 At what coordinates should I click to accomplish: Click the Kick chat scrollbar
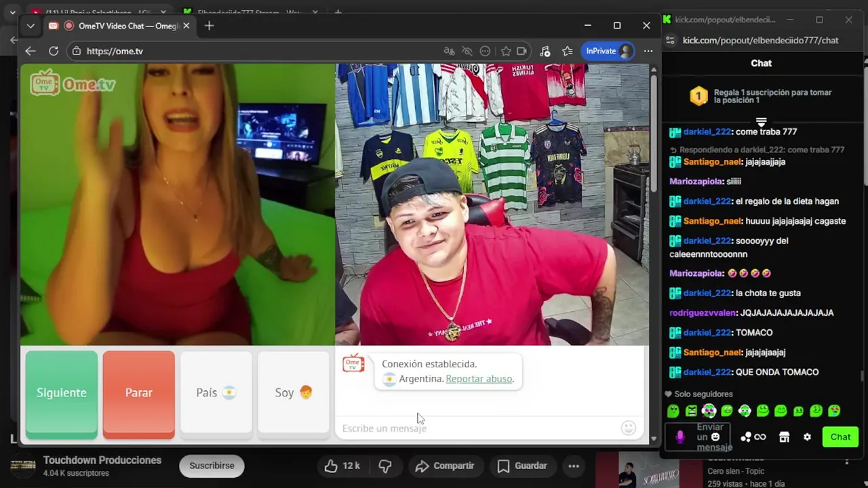(863, 376)
